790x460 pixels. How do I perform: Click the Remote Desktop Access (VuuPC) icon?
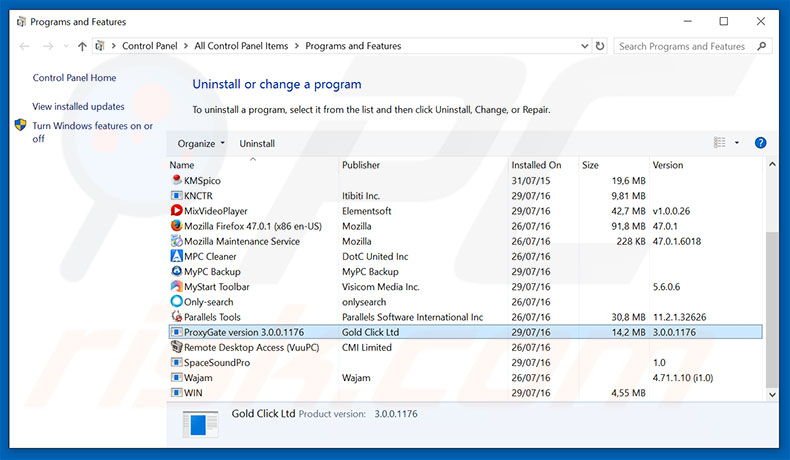point(176,347)
